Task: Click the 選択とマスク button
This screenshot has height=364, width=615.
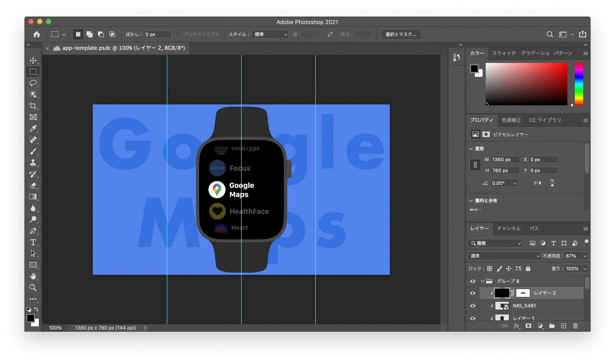Action: [401, 34]
